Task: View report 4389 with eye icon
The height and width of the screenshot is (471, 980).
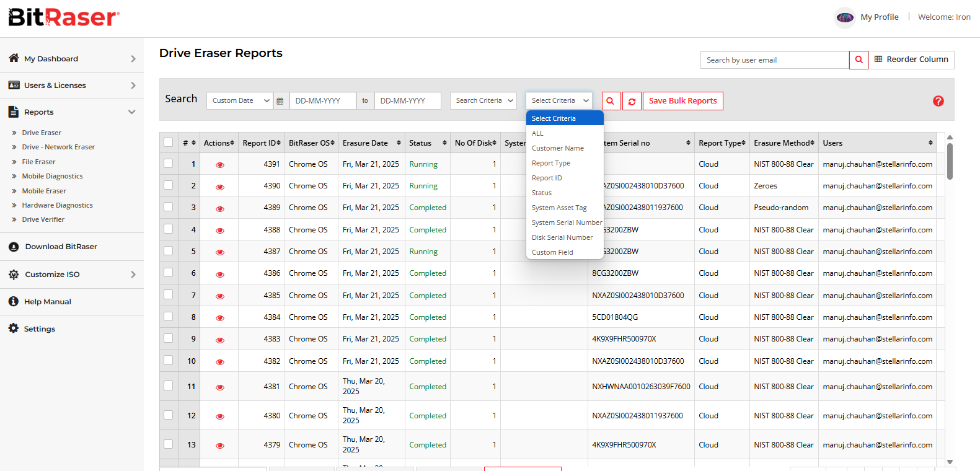Action: (x=220, y=208)
